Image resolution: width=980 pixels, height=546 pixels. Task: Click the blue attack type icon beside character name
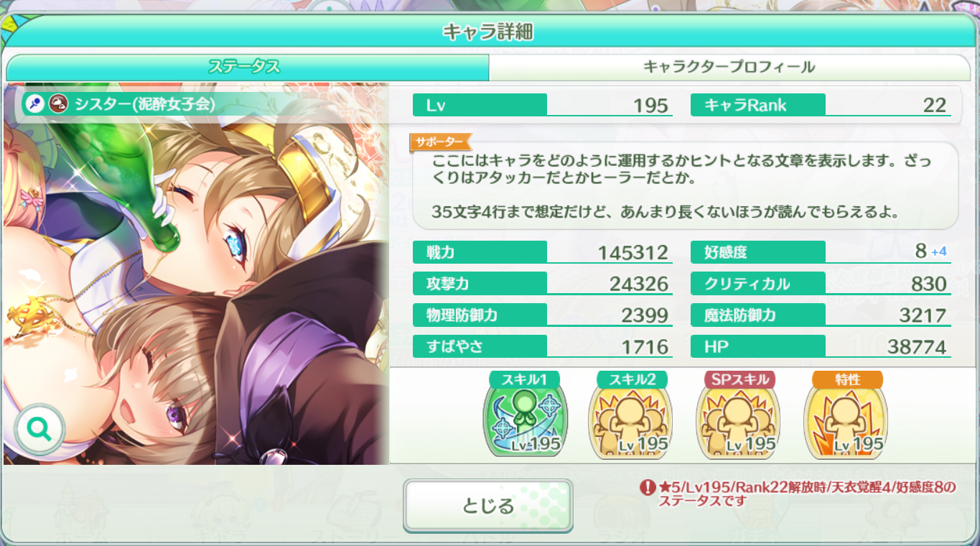click(x=34, y=103)
